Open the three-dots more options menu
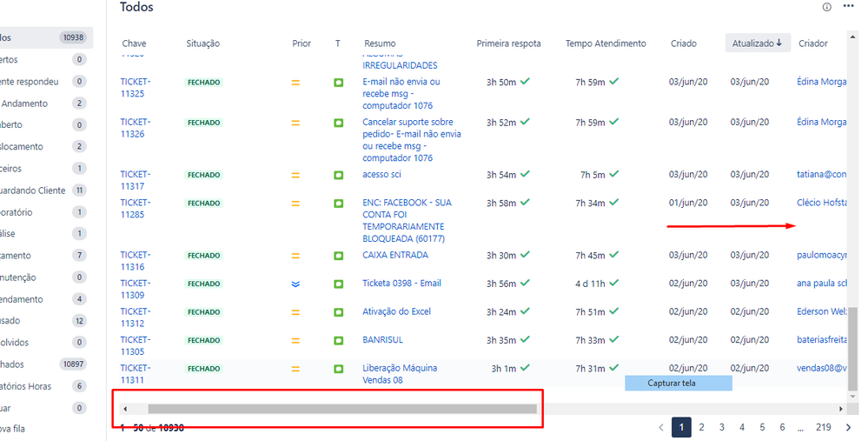Image resolution: width=868 pixels, height=441 pixels. [x=849, y=6]
